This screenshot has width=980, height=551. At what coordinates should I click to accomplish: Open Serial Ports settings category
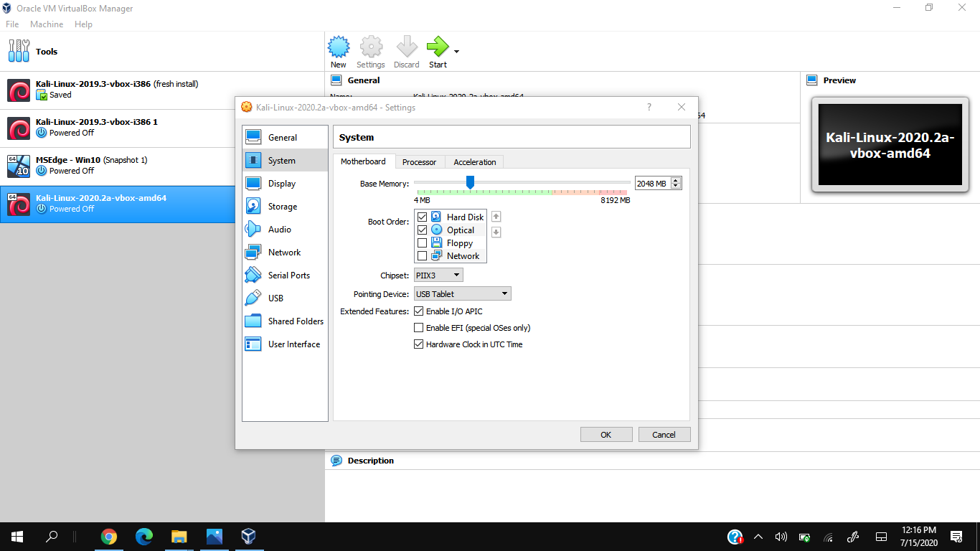point(285,275)
